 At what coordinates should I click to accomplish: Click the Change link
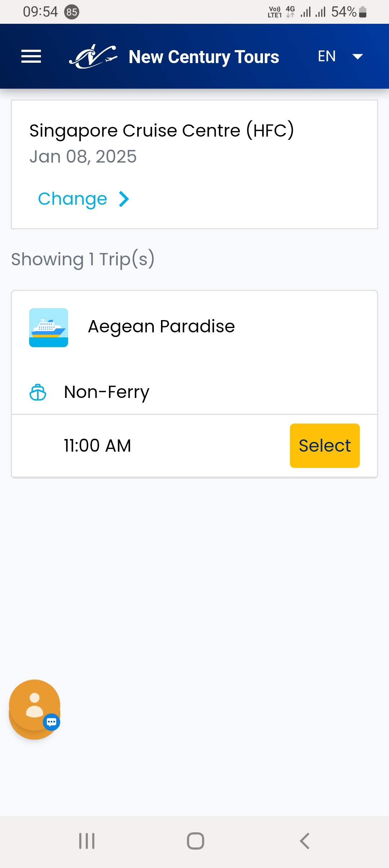[73, 199]
